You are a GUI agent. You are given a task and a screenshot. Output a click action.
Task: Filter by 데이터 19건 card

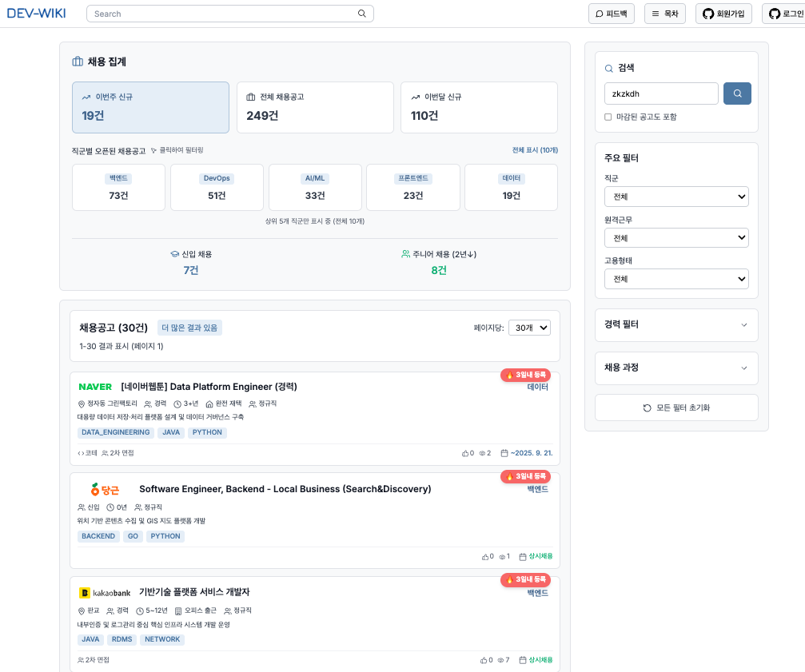[511, 187]
